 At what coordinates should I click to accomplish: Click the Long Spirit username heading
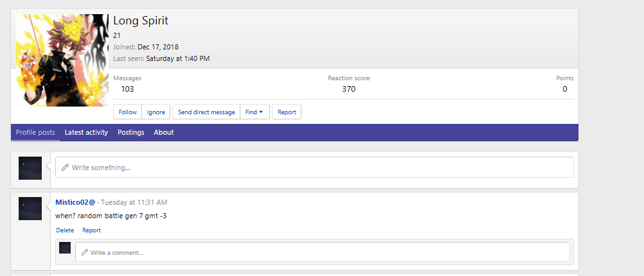coord(141,21)
